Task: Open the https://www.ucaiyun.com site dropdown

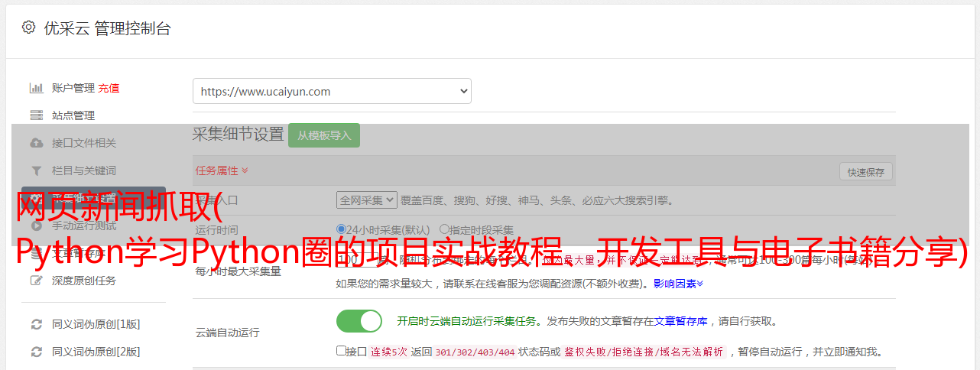Action: pos(332,91)
